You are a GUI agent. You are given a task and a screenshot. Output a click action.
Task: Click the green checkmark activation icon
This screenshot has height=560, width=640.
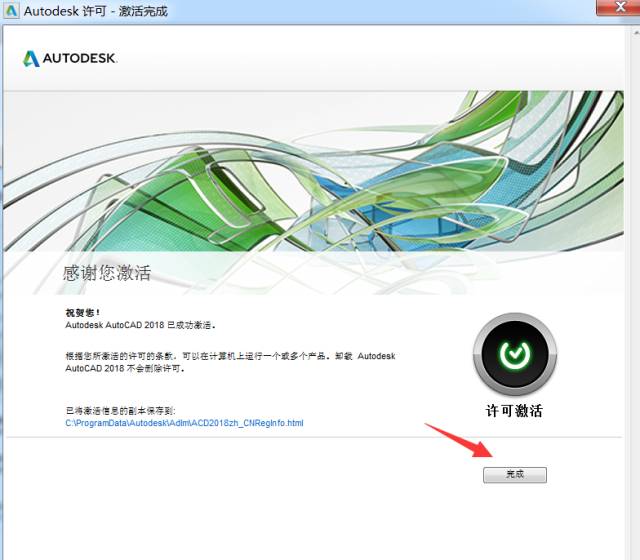514,355
